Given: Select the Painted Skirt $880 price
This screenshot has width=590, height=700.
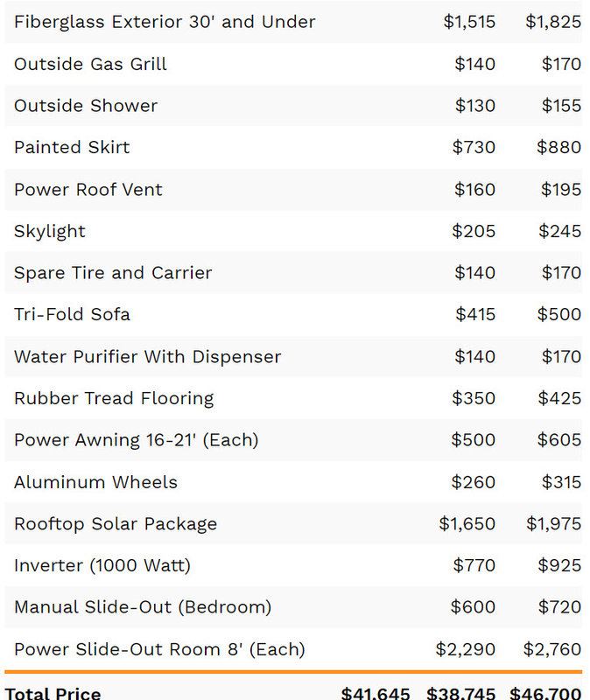Looking at the screenshot, I should 558,147.
